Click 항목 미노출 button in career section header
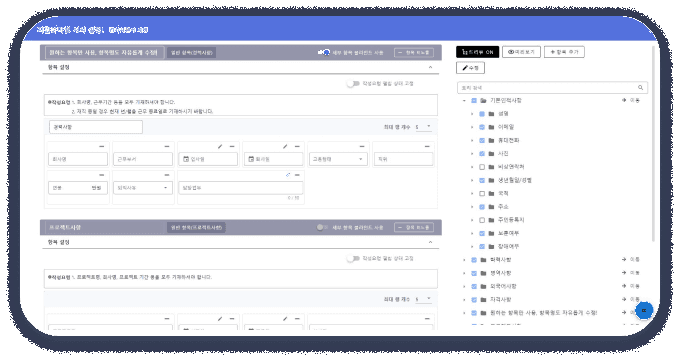680x360 pixels. pos(414,52)
